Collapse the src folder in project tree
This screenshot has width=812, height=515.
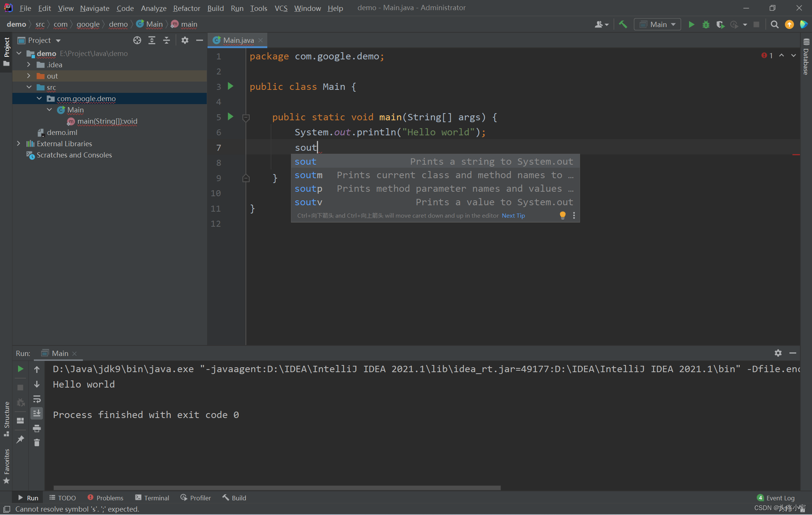29,87
